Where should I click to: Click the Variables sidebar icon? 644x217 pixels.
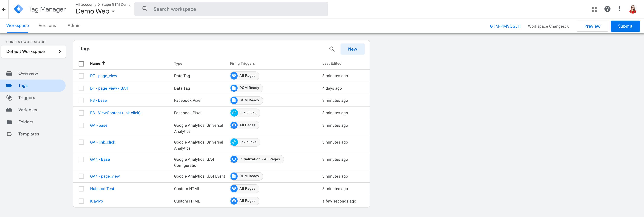pos(9,110)
